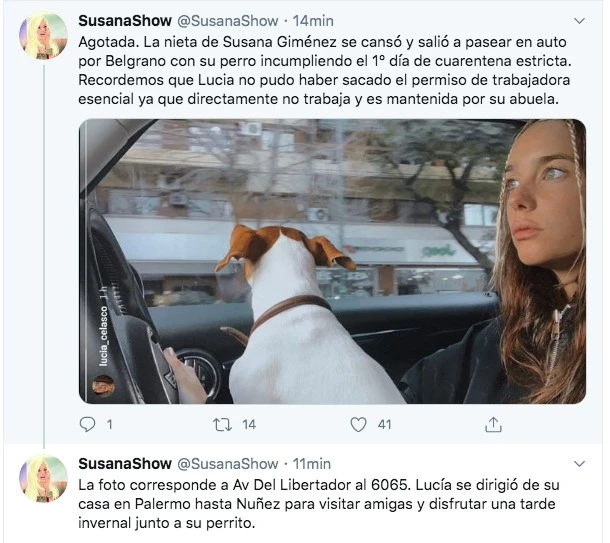The height and width of the screenshot is (543, 610).
Task: Retweet the first SusanaShow tweet
Action: pos(223,424)
